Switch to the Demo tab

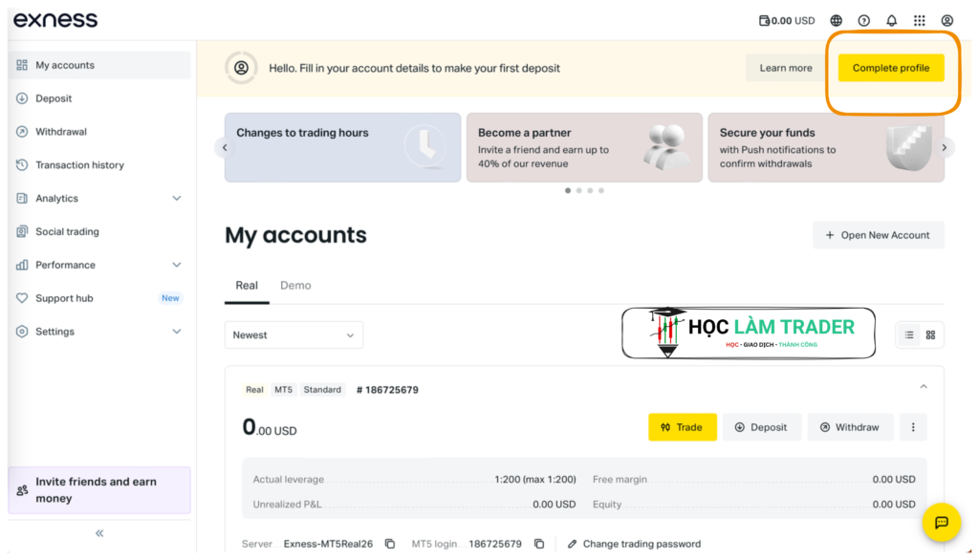[x=295, y=286]
